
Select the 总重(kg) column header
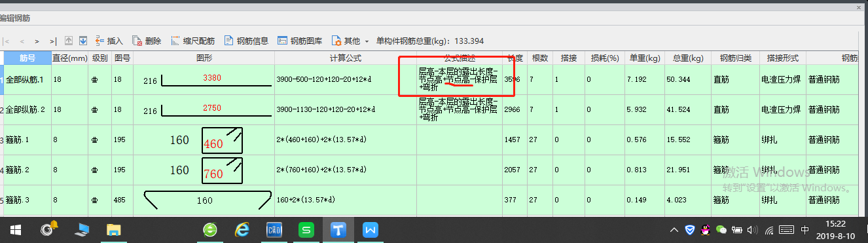point(688,58)
